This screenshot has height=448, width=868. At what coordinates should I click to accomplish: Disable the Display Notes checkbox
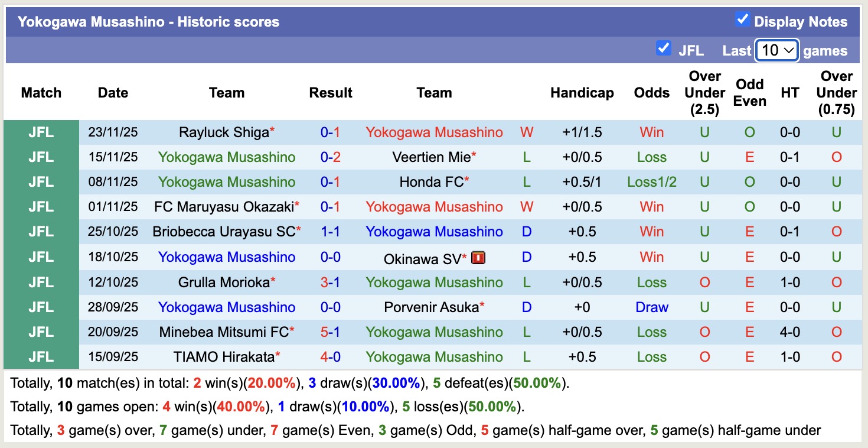click(x=742, y=18)
